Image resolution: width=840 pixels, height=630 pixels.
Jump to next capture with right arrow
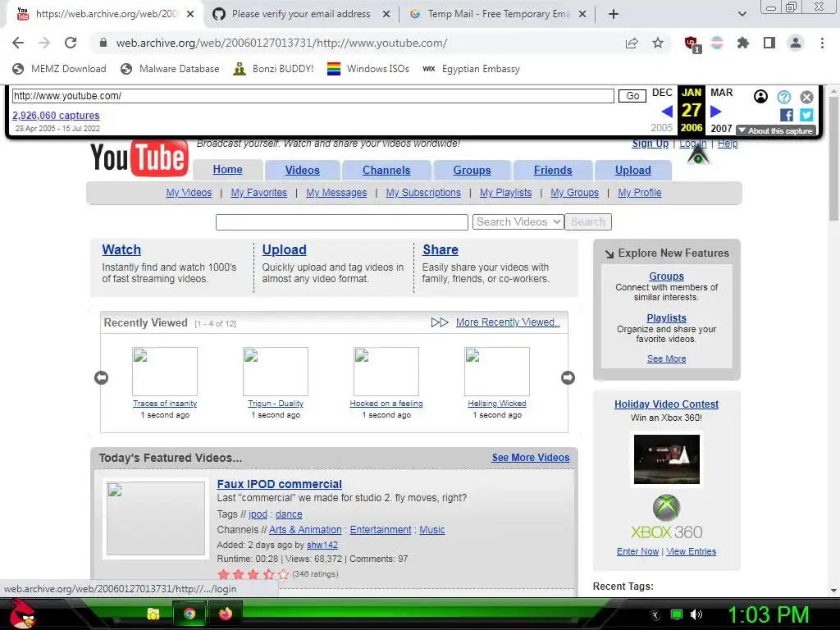point(715,112)
